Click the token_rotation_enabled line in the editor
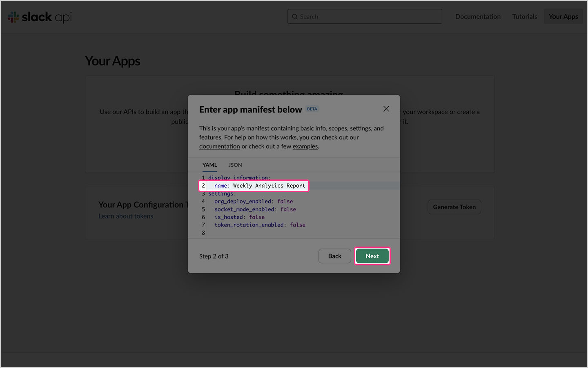The height and width of the screenshot is (368, 588). coord(260,224)
